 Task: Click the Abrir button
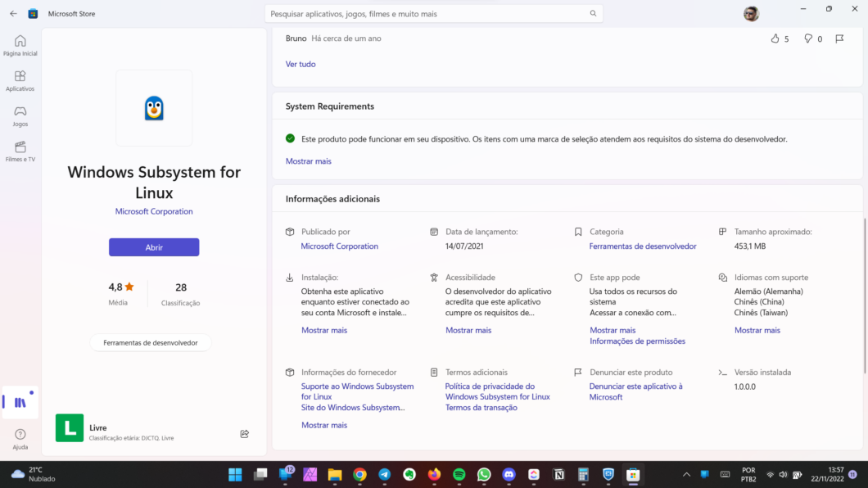tap(154, 247)
